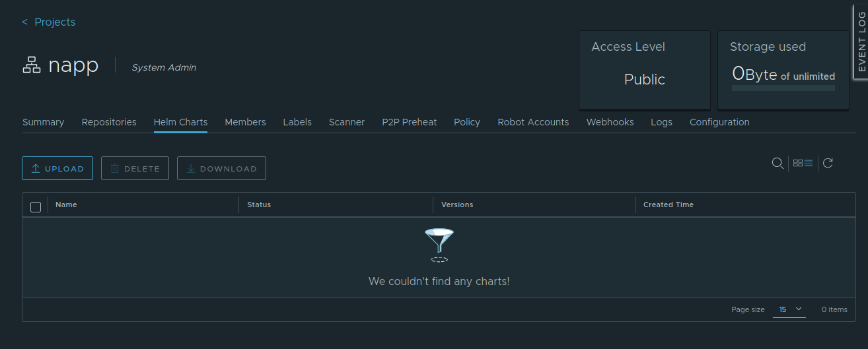Select all charts checkbox in header

[36, 206]
